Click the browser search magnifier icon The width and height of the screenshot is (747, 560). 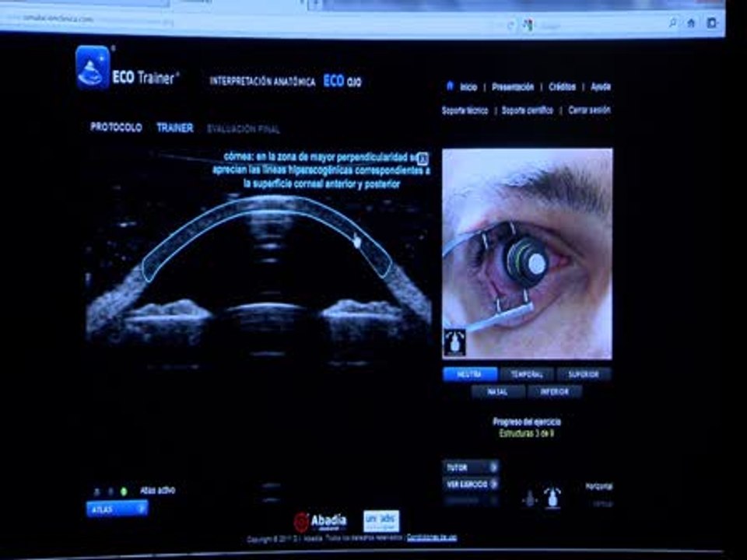click(x=672, y=22)
